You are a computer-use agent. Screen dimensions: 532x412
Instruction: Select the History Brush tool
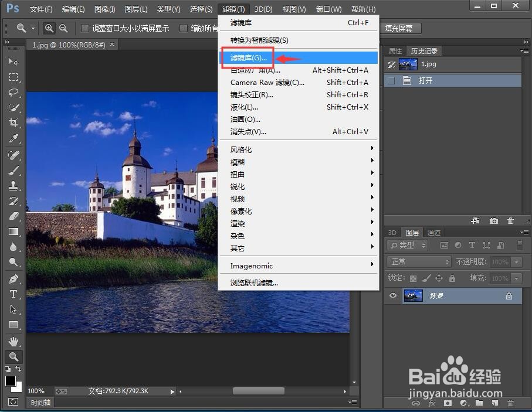click(13, 201)
